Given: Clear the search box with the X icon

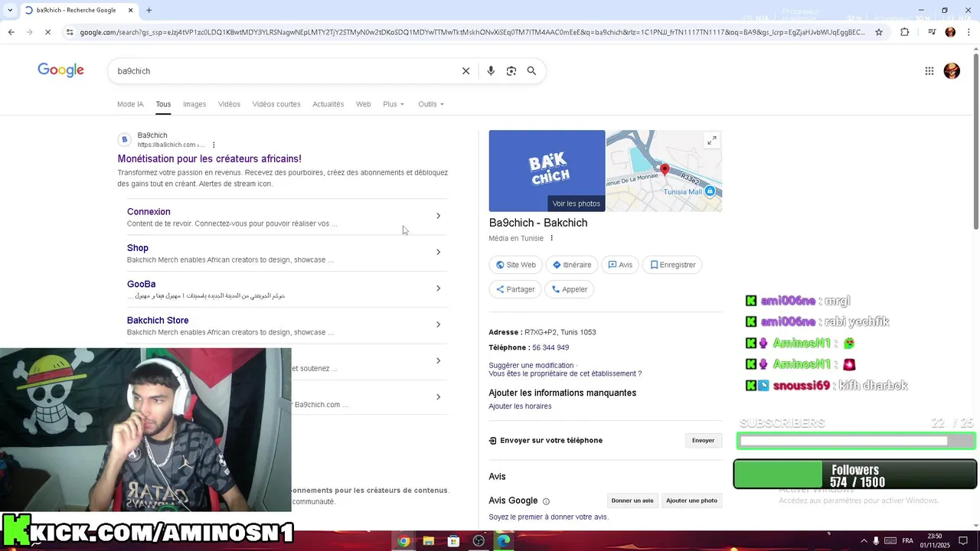Looking at the screenshot, I should pyautogui.click(x=465, y=71).
